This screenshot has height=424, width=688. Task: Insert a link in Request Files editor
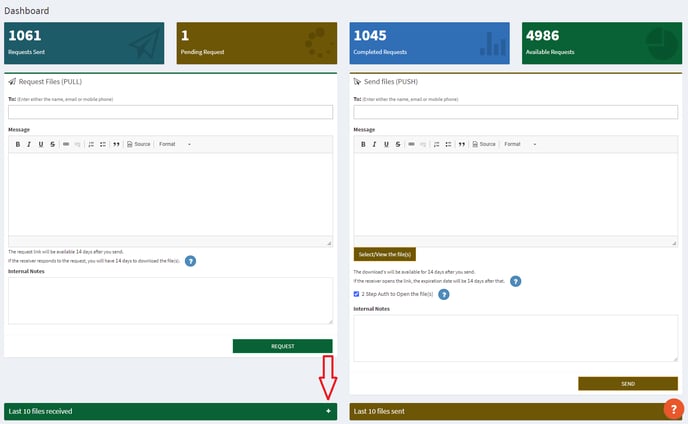click(66, 144)
